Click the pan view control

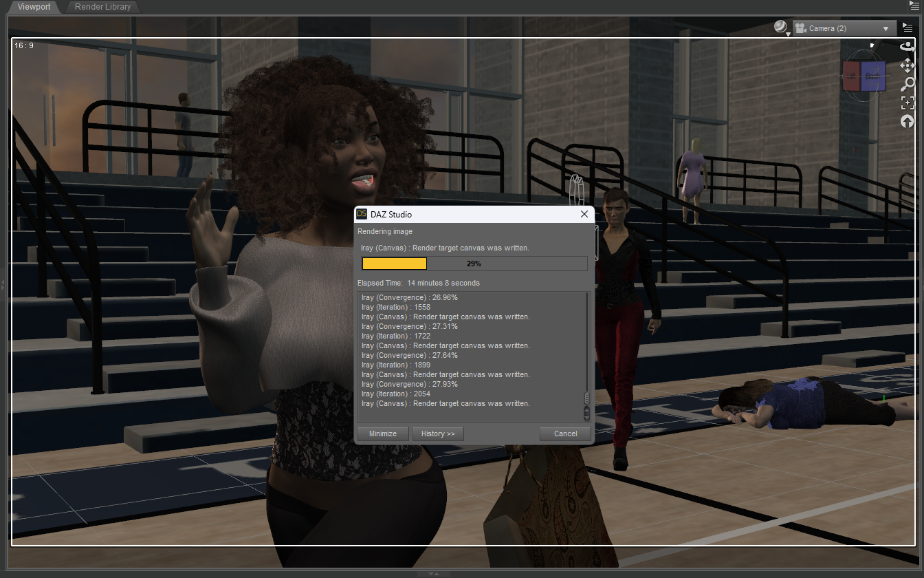tap(907, 65)
